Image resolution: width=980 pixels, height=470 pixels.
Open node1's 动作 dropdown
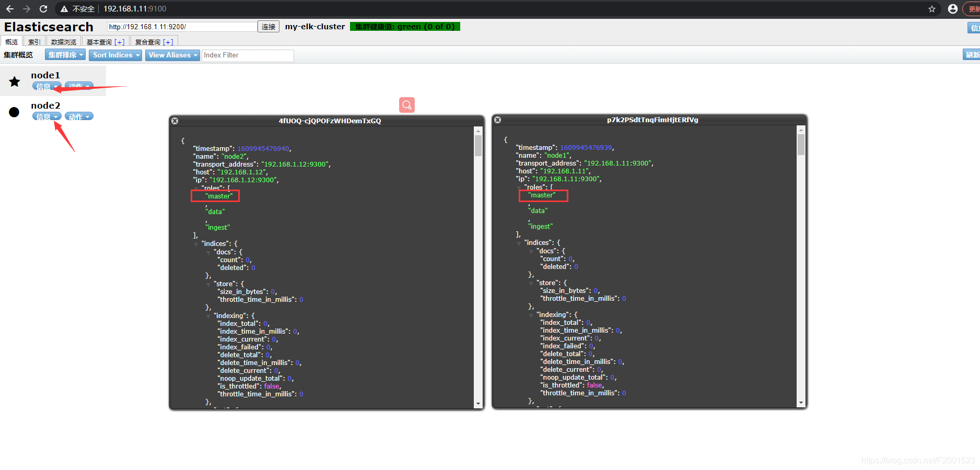(x=79, y=86)
